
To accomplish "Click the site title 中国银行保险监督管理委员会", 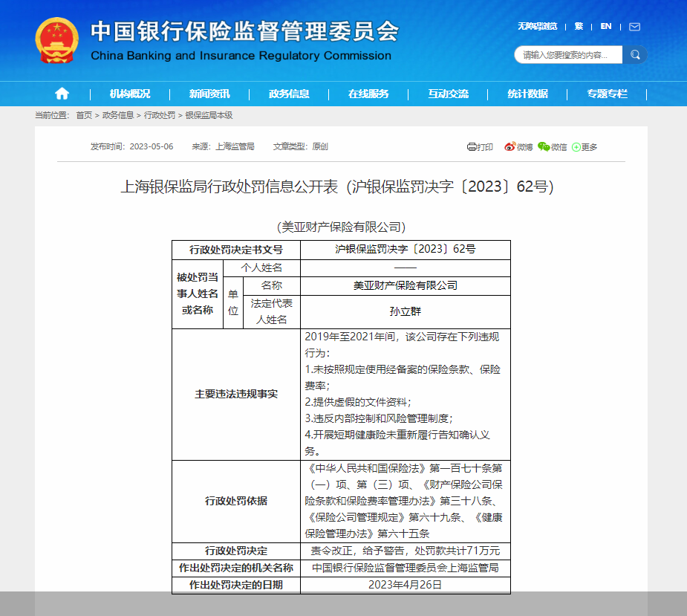I will point(245,31).
